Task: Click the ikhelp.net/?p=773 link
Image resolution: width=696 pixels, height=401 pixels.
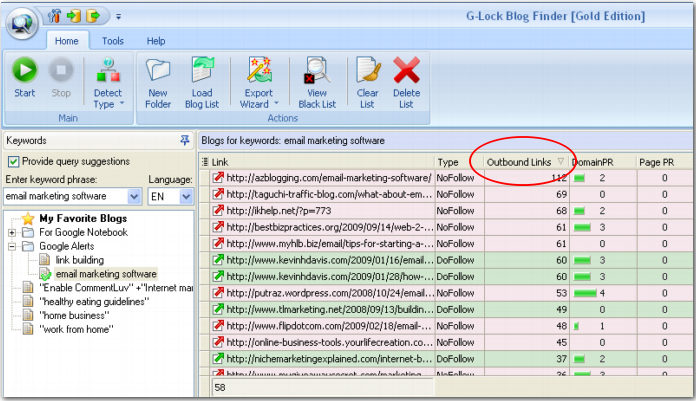Action: [x=279, y=210]
